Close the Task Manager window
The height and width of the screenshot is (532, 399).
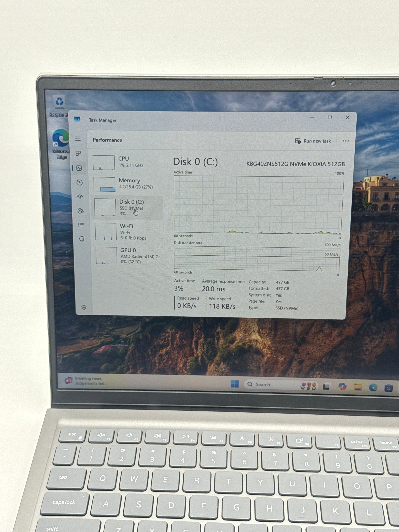(x=348, y=117)
